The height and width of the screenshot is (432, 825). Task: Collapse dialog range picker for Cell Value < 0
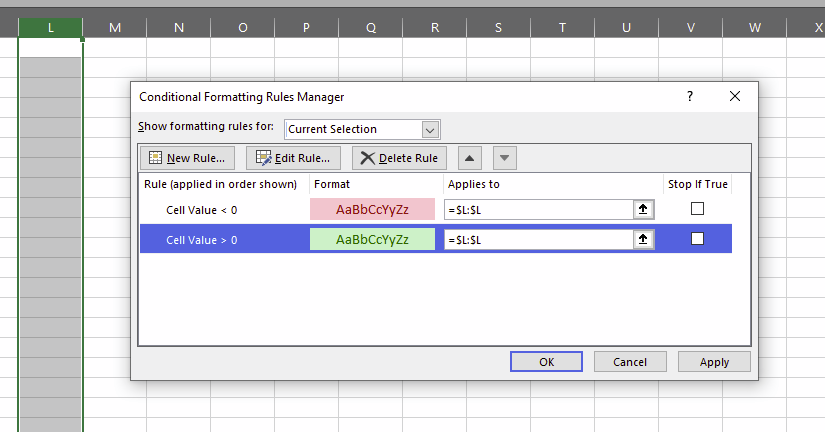pos(643,209)
